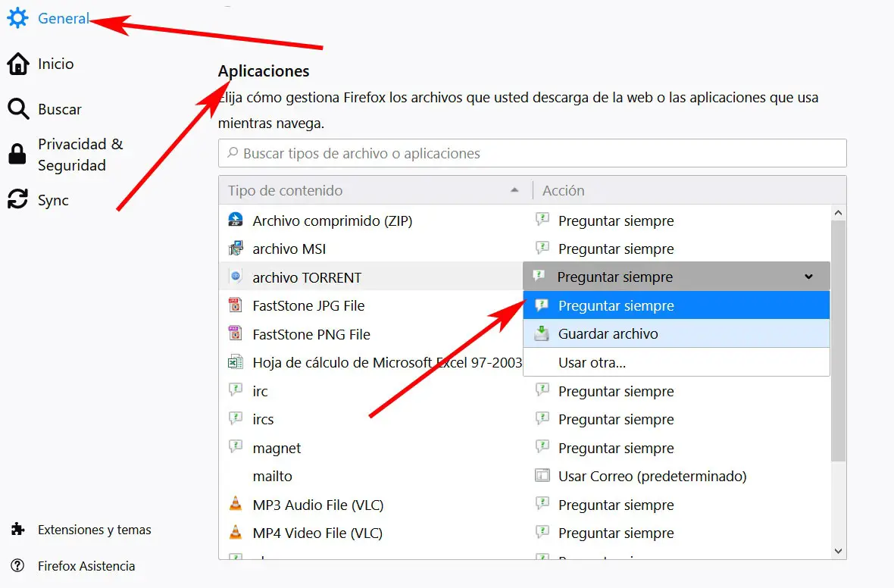Click the mail icon next to Usar Correo
This screenshot has height=588, width=894.
542,475
